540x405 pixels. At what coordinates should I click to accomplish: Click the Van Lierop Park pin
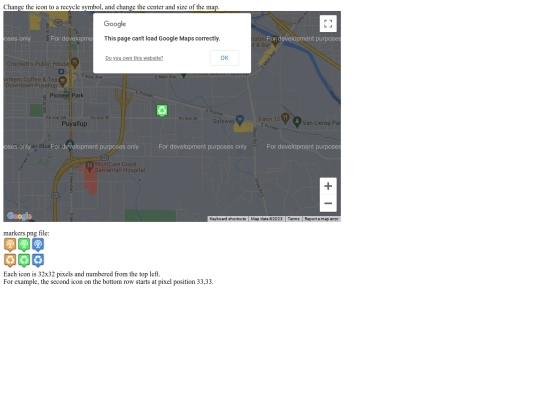click(297, 122)
